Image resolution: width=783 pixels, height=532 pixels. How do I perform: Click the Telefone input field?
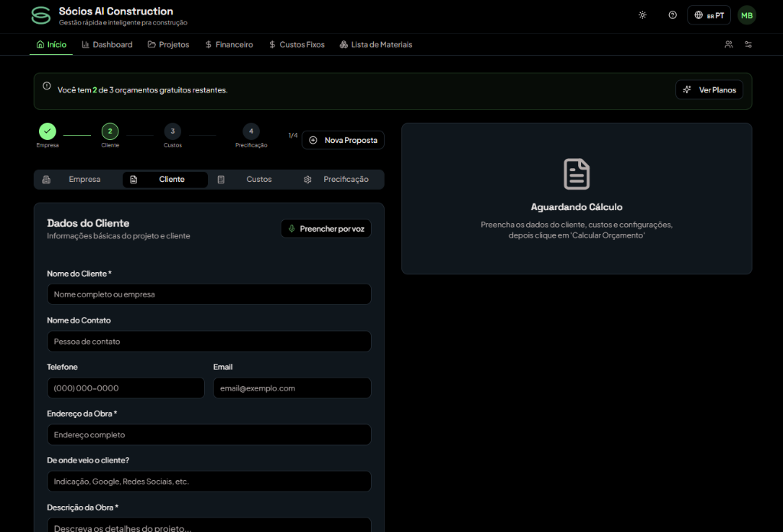point(126,388)
